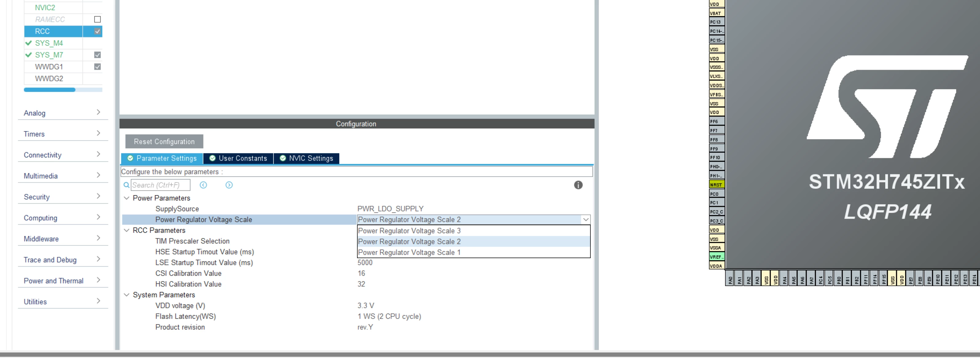This screenshot has height=358, width=980.
Task: Click the Reset Configuration button
Action: [x=164, y=142]
